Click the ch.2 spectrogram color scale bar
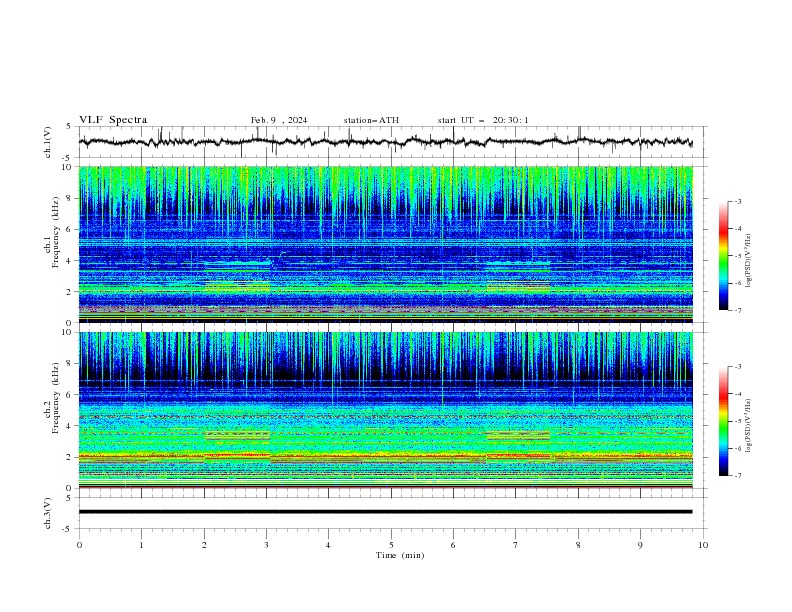 point(723,421)
